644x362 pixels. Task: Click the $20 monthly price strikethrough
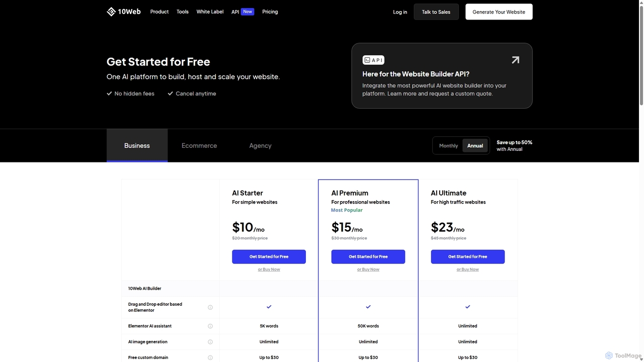(250, 238)
